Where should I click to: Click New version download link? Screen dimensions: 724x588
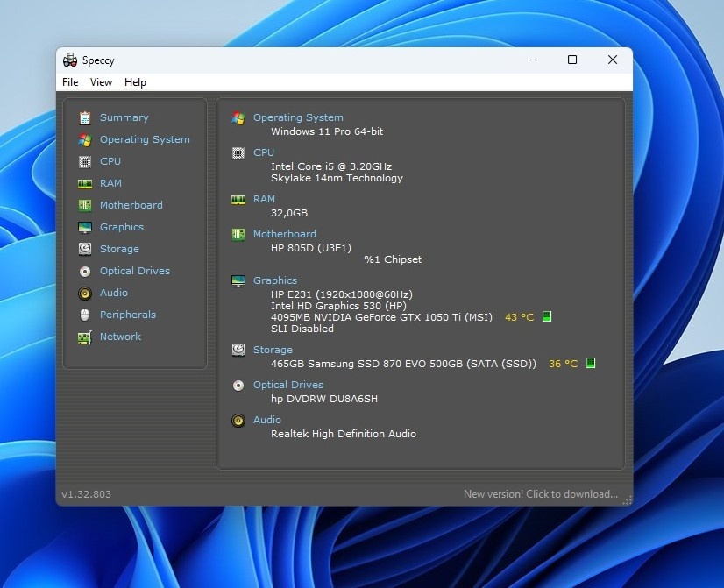540,494
